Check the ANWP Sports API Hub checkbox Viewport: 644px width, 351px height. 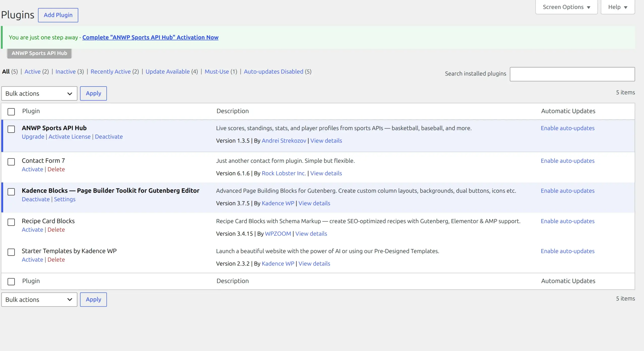[11, 129]
